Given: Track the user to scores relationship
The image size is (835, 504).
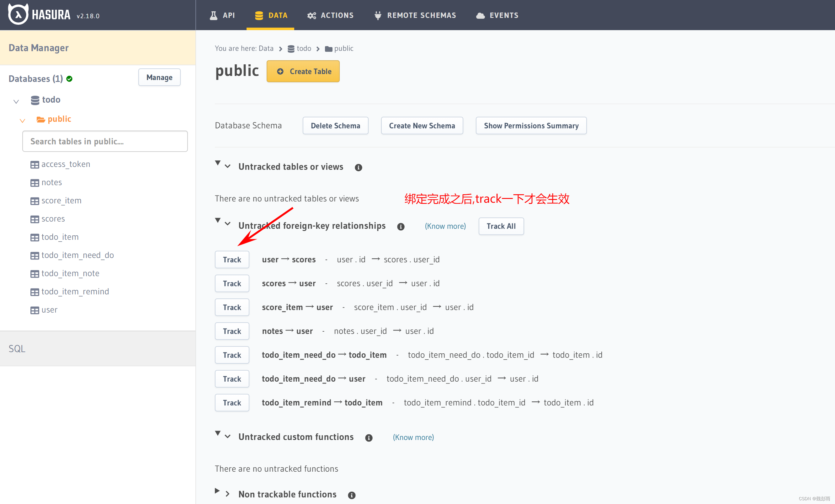Looking at the screenshot, I should pyautogui.click(x=232, y=260).
